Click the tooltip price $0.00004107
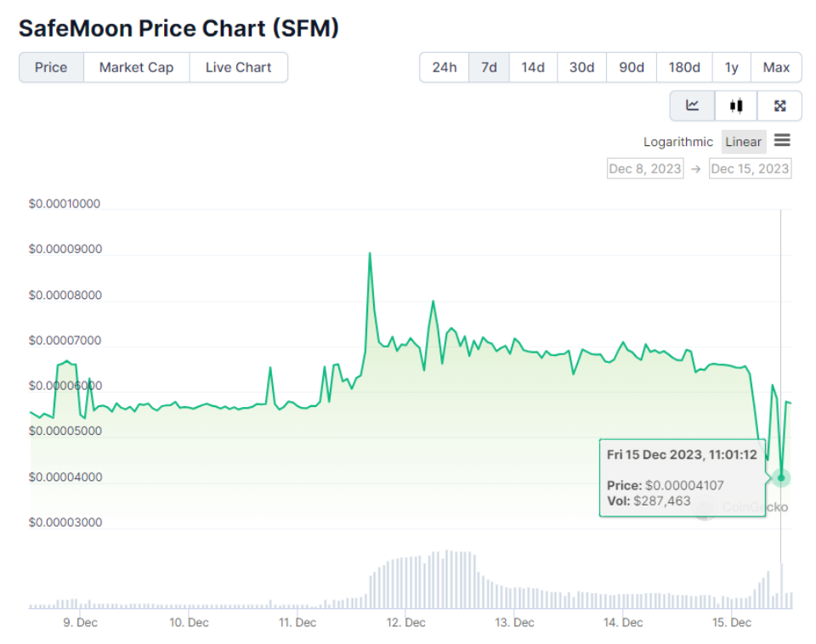This screenshot has height=644, width=816. [684, 486]
